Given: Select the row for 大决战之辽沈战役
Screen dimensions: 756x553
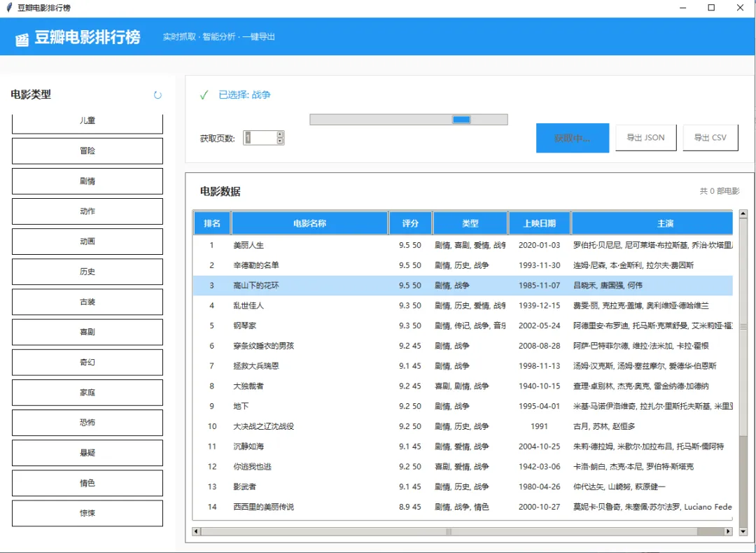Looking at the screenshot, I should pos(463,426).
